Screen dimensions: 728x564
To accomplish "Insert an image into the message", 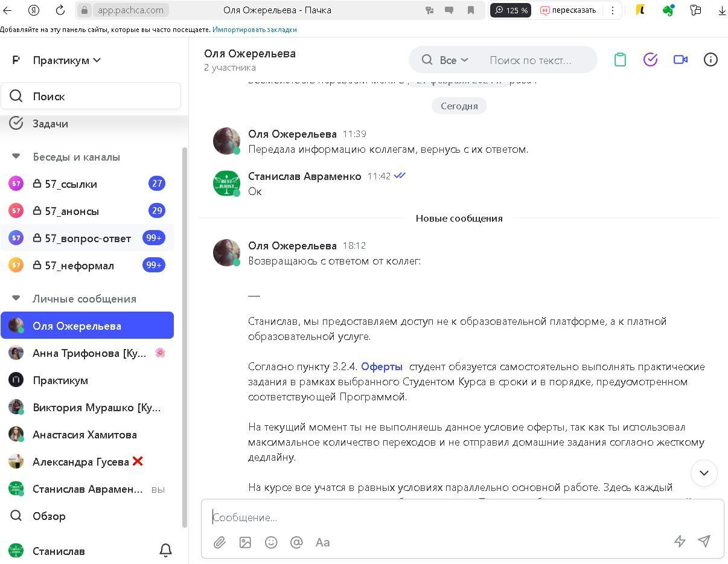I will click(x=245, y=542).
